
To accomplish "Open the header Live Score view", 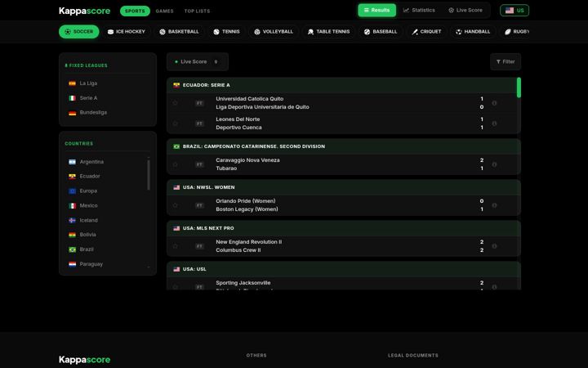I will coord(465,10).
